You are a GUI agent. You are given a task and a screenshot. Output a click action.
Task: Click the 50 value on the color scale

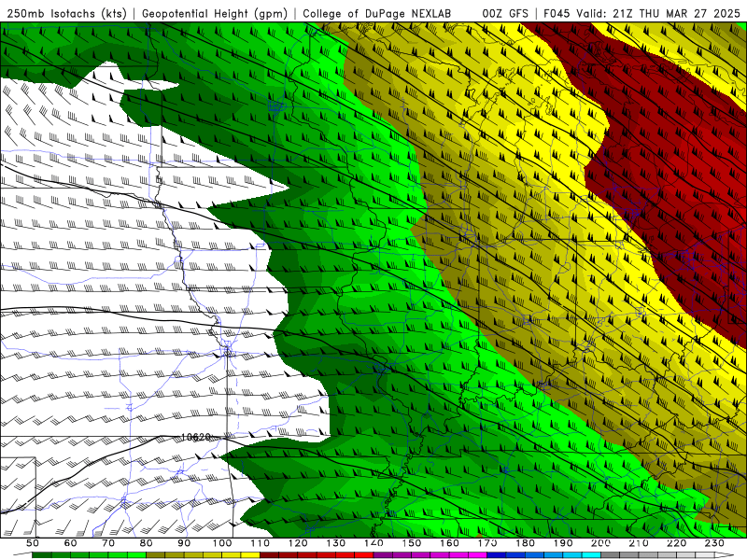[33, 543]
